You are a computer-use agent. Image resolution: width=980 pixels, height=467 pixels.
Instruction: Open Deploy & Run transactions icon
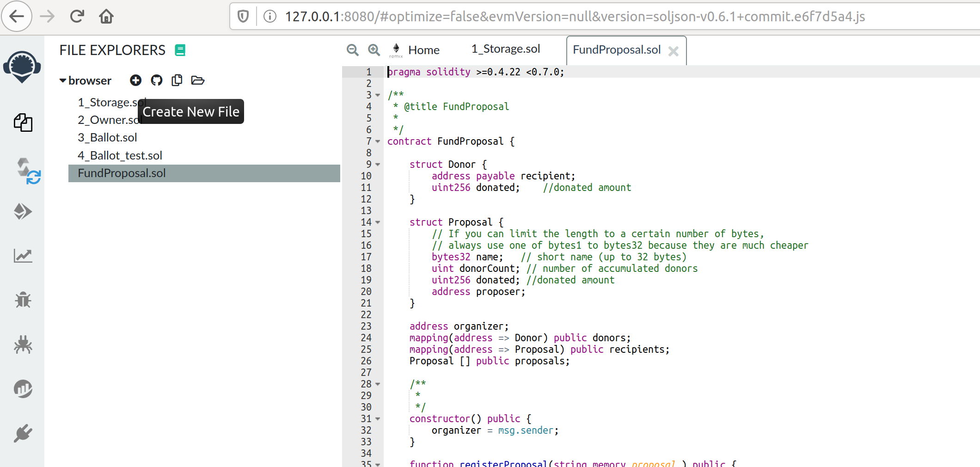[23, 211]
